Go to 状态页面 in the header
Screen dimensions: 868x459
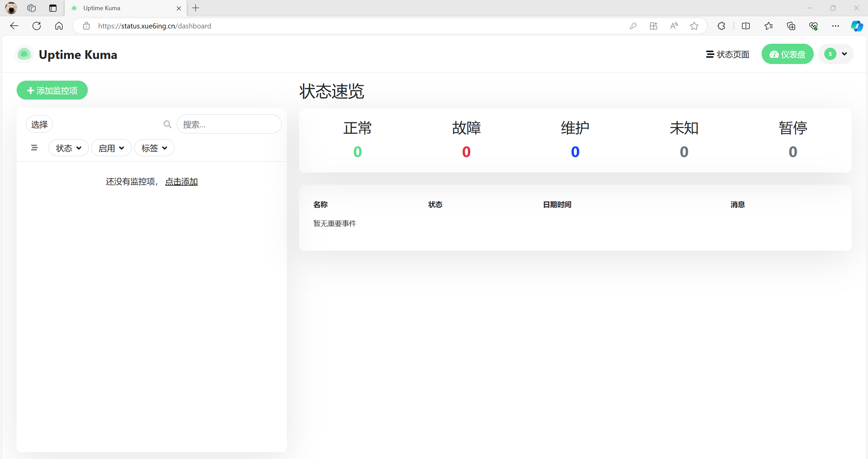pos(728,54)
